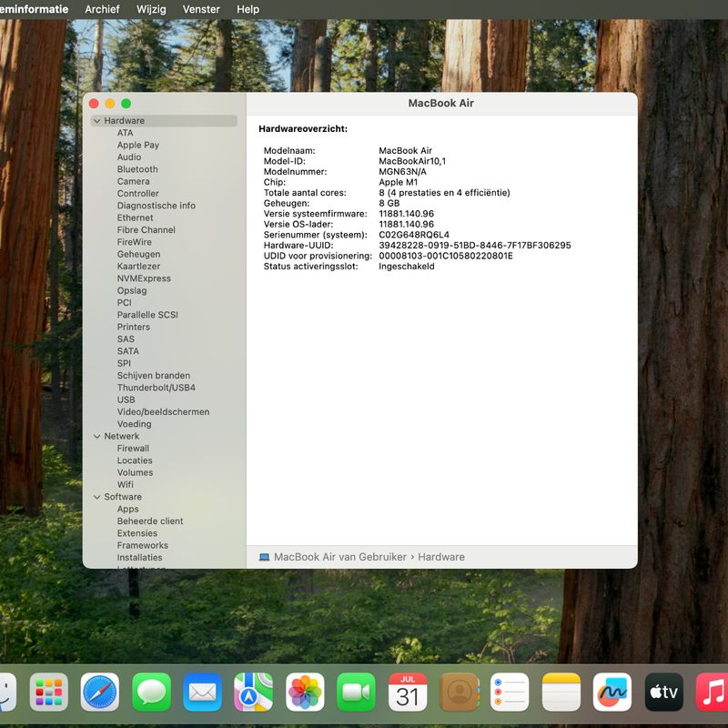Select FireWire in sidebar

(134, 242)
